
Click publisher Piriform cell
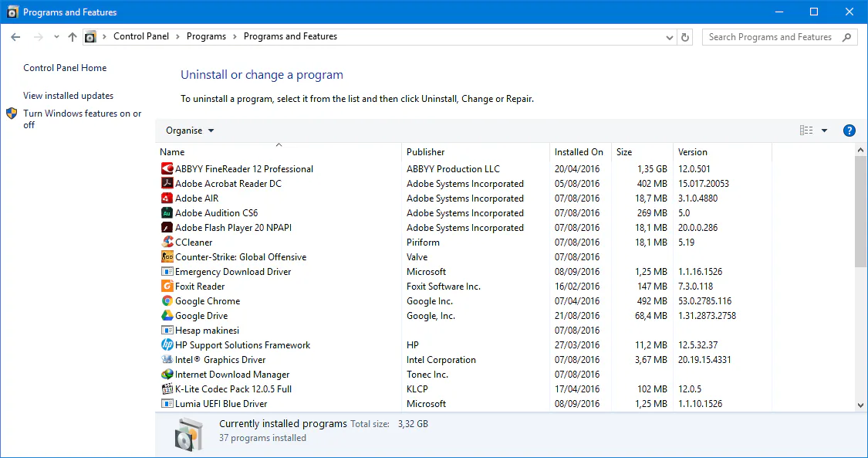423,242
